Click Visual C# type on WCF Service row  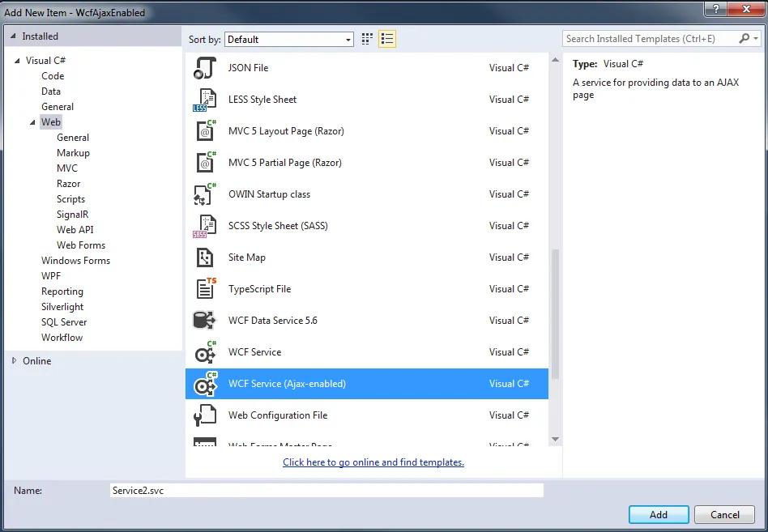coord(509,352)
